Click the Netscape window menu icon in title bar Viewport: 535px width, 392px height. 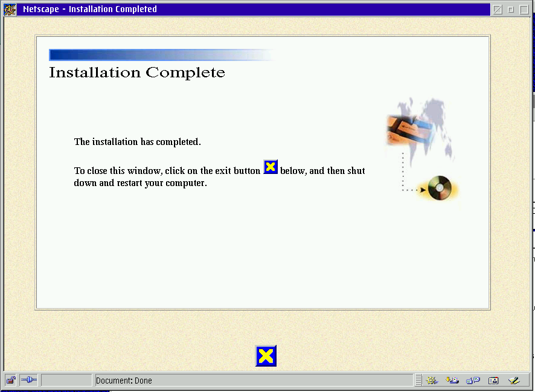pos(10,9)
